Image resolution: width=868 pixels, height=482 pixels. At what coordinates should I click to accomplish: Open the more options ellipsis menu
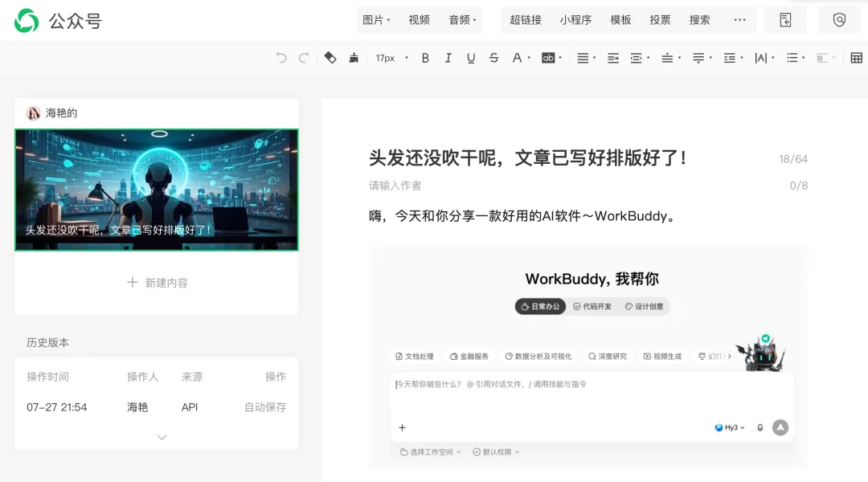point(739,20)
